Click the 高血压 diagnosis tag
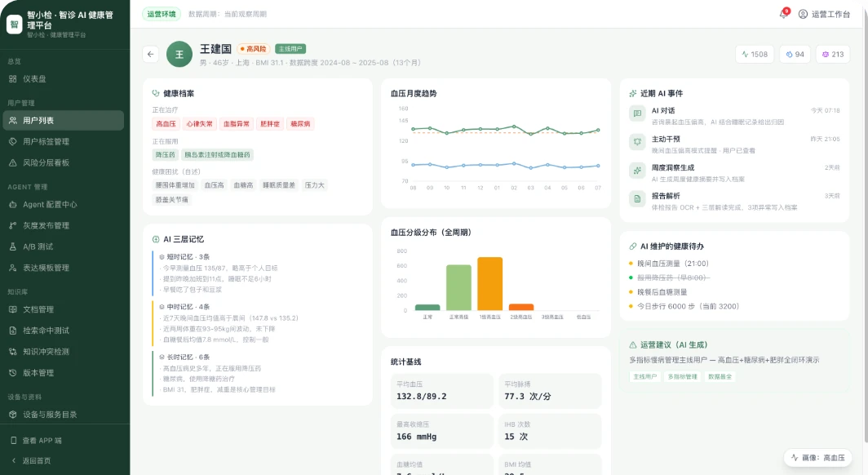Image resolution: width=868 pixels, height=475 pixels. (x=166, y=124)
